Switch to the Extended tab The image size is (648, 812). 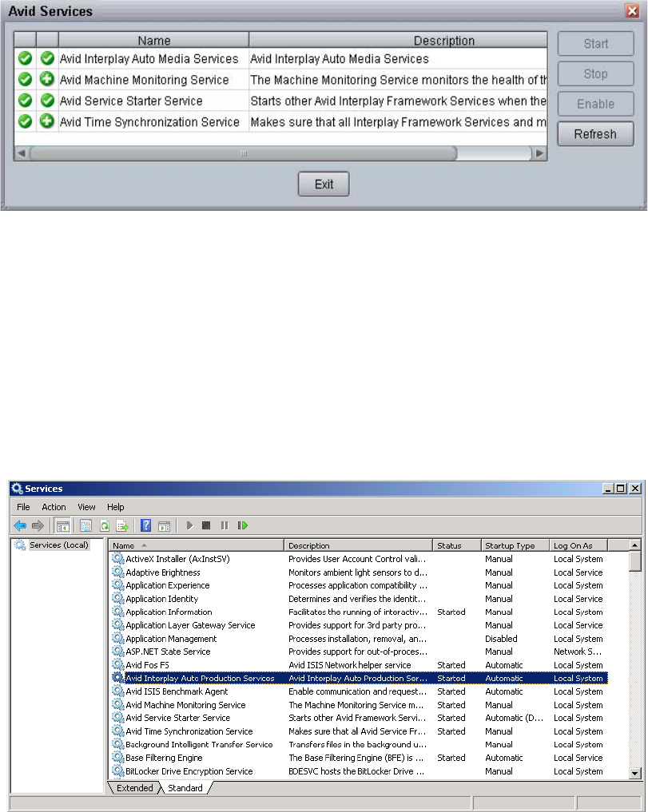tap(134, 788)
